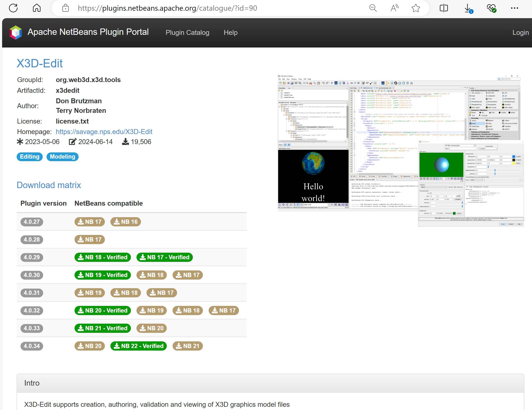Open the Apache NetBeans Plugin Portal title link
The image size is (532, 410).
88,32
